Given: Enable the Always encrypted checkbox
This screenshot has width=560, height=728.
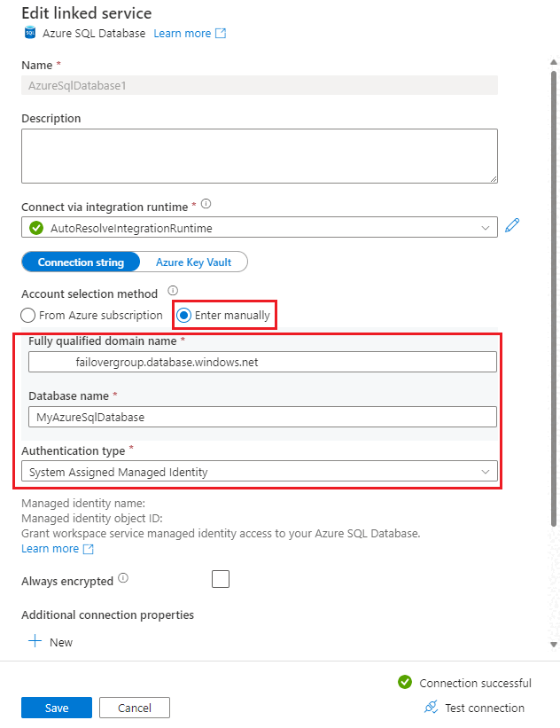Looking at the screenshot, I should (221, 579).
